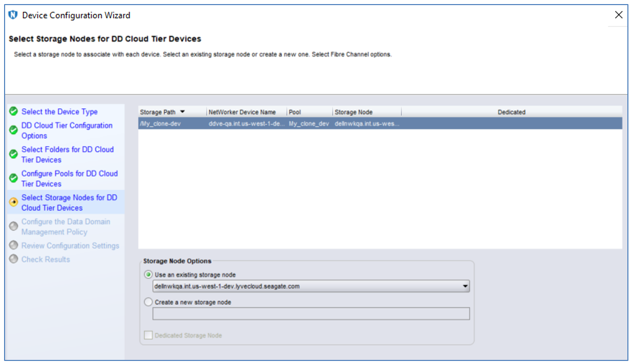Viewport: 633px width, 364px height.
Task: Click green check icon beside Configure Pools step
Action: 14,178
